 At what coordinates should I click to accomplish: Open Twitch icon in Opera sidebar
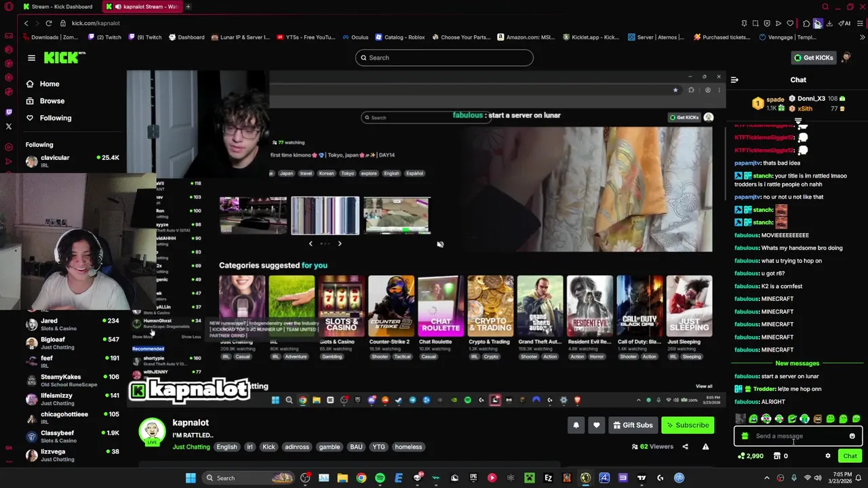(8, 113)
